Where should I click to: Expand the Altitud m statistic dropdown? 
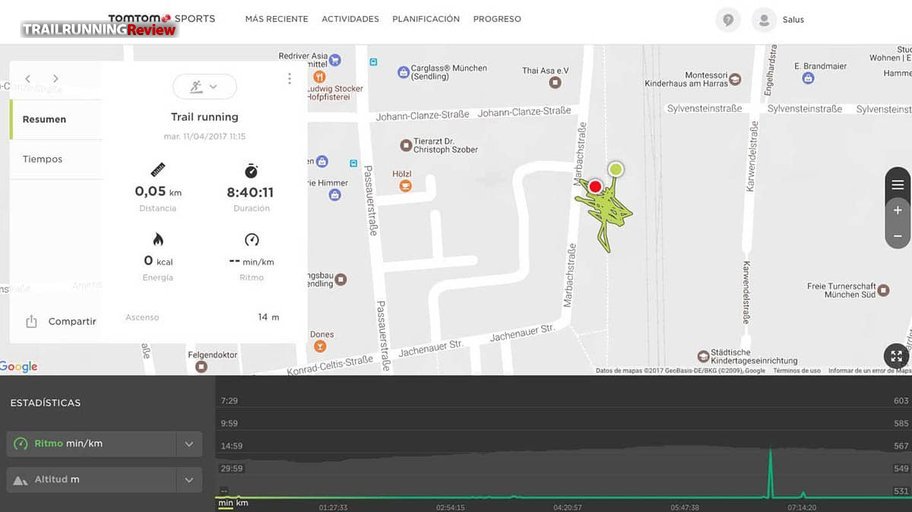189,480
